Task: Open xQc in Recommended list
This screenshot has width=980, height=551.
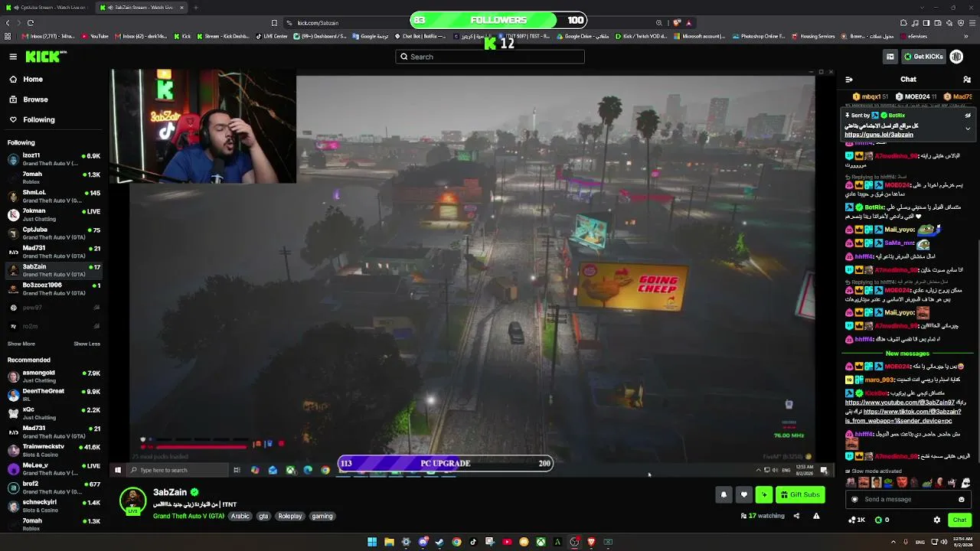Action: point(54,413)
